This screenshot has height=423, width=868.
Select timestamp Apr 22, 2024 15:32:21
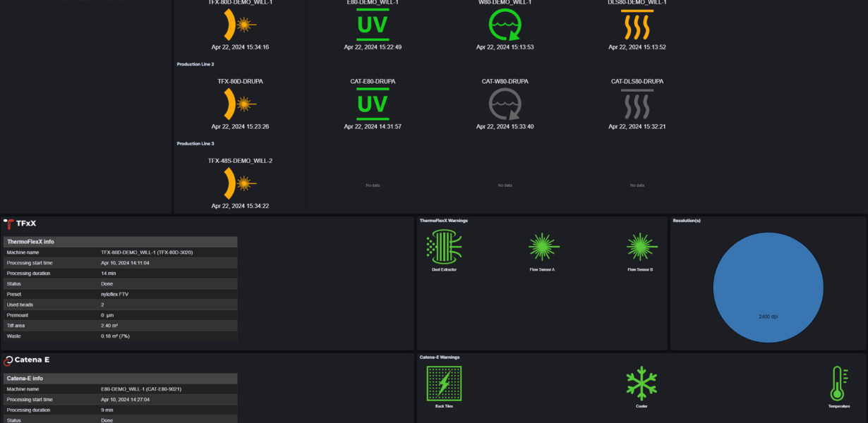[x=637, y=127]
